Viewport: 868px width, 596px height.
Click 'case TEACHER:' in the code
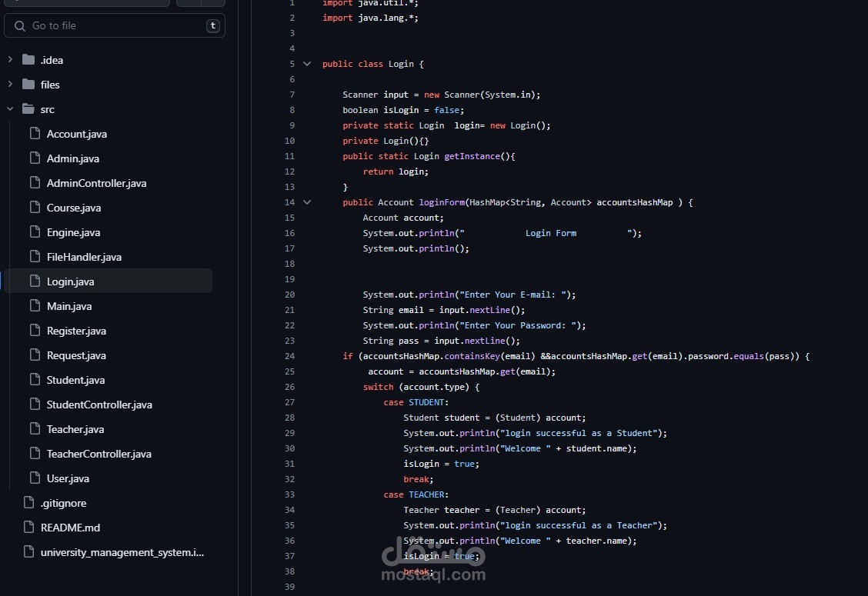coord(416,494)
